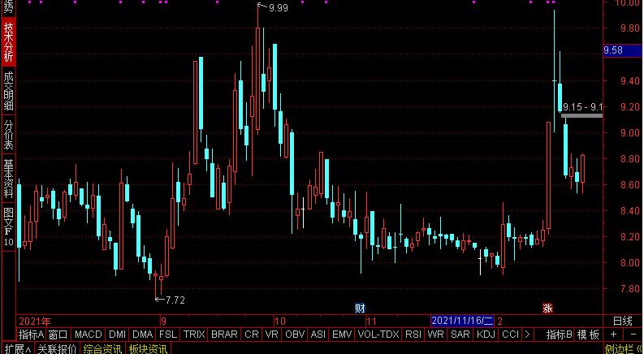
Task: Expand the 扩展∧ panel
Action: [x=18, y=349]
